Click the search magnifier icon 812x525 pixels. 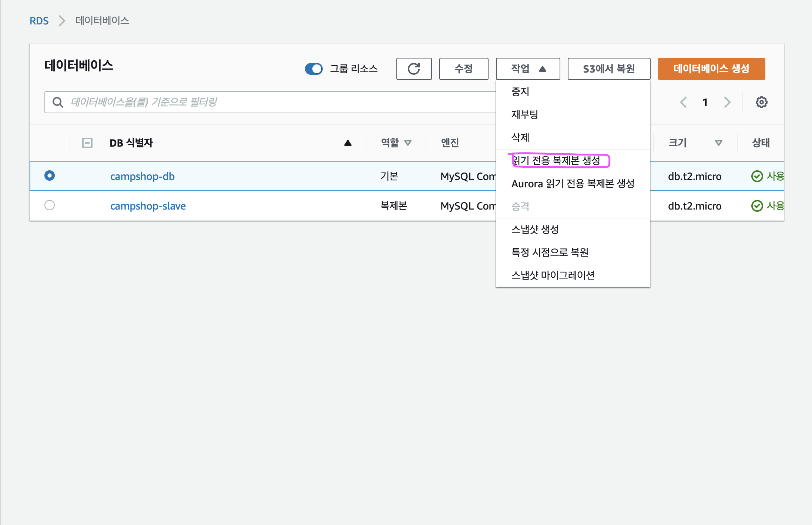58,102
